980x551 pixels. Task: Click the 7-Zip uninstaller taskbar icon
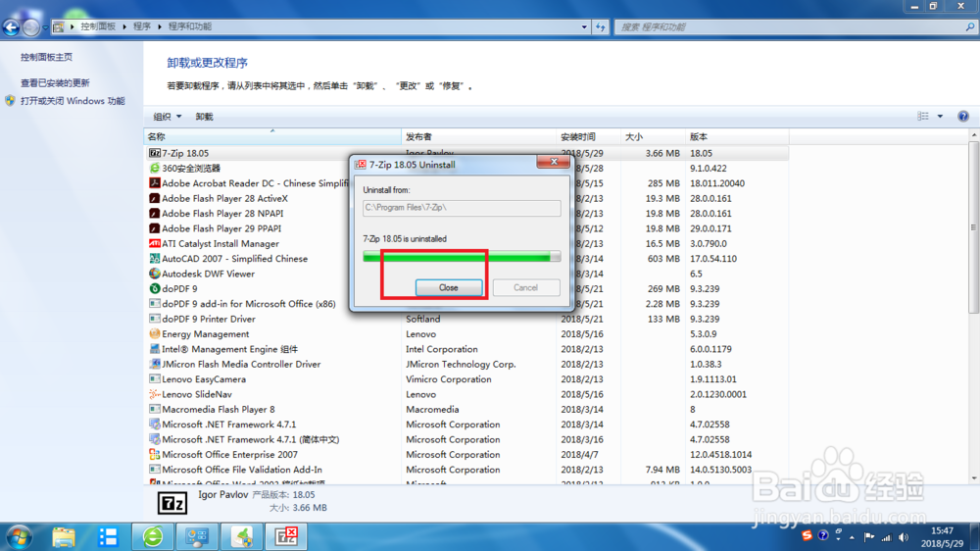coord(286,536)
